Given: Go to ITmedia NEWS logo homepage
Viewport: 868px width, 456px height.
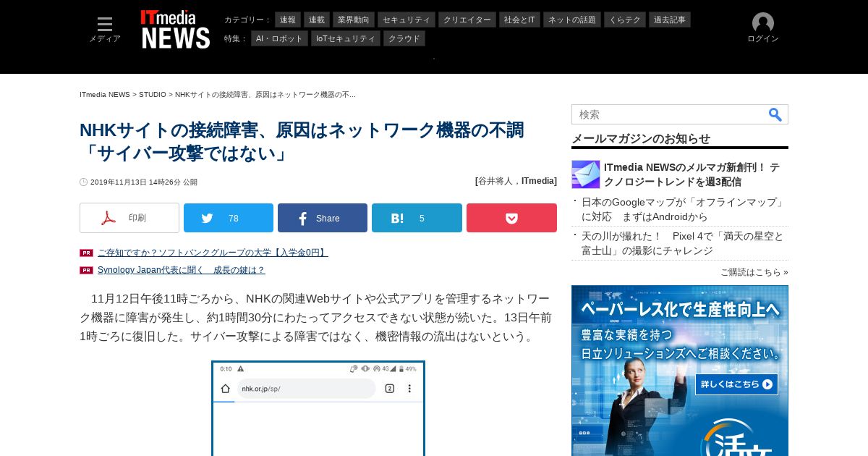Looking at the screenshot, I should click(176, 30).
